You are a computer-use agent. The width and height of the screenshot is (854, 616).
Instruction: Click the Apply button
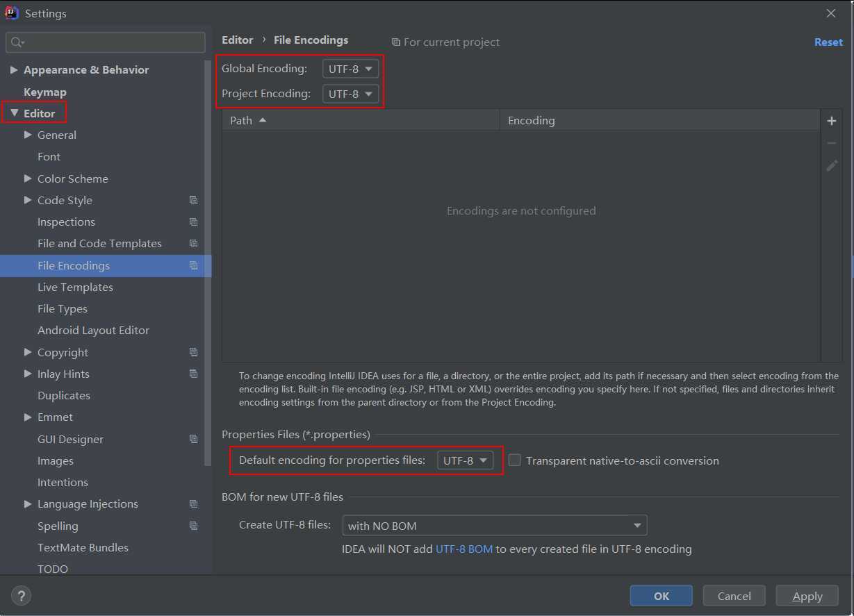click(x=807, y=596)
